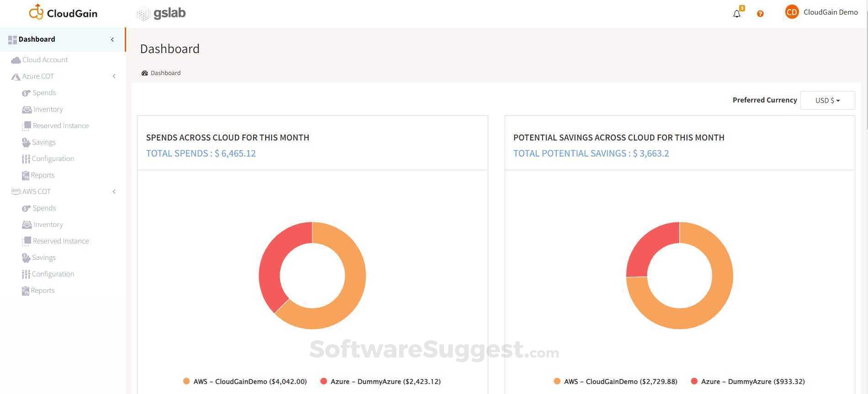Click the notifications bell icon
Screen dimensions: 868x394
[736, 14]
